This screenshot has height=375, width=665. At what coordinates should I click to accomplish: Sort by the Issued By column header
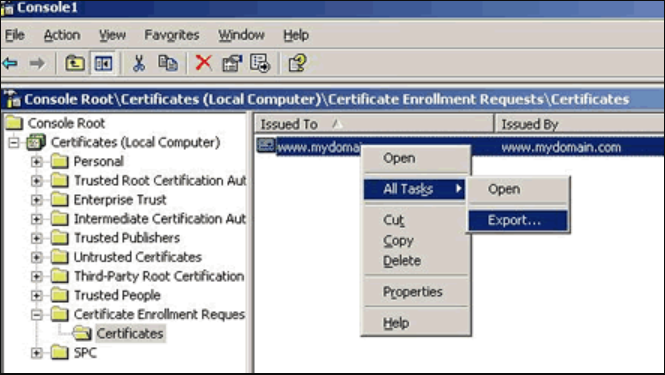(580, 124)
